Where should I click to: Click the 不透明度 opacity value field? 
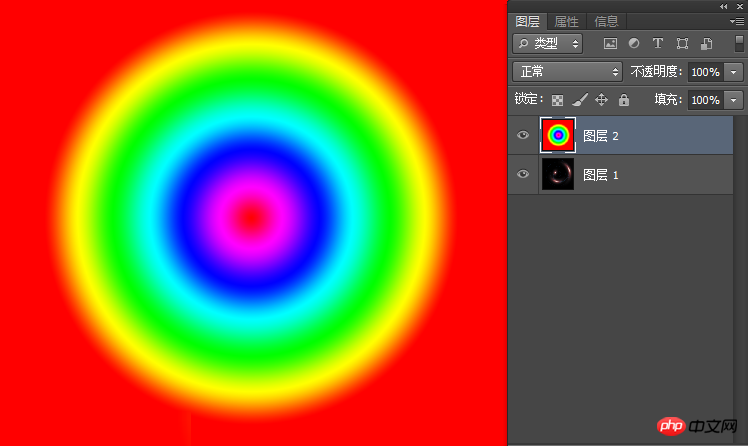tap(706, 72)
